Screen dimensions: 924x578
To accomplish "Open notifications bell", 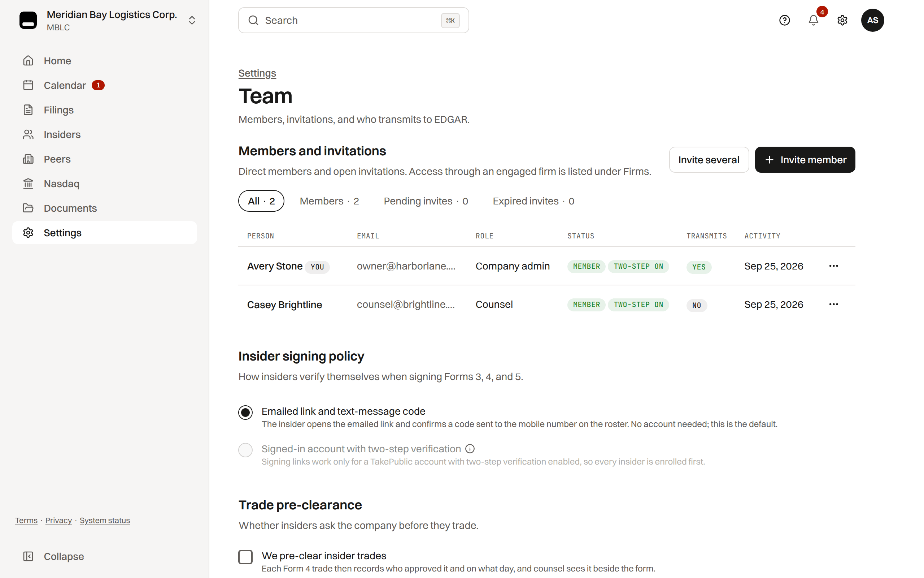I will pos(813,20).
